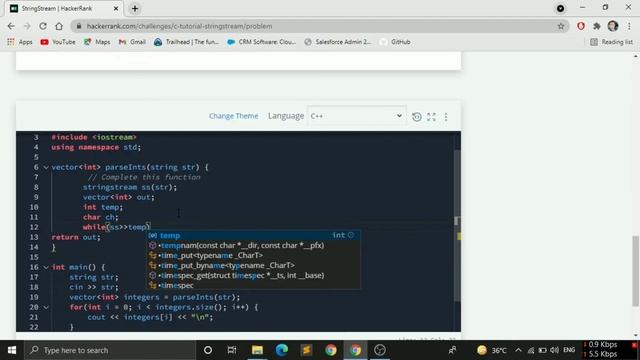The height and width of the screenshot is (360, 640).
Task: Open Extensions puzzle icon
Action: coord(597,26)
